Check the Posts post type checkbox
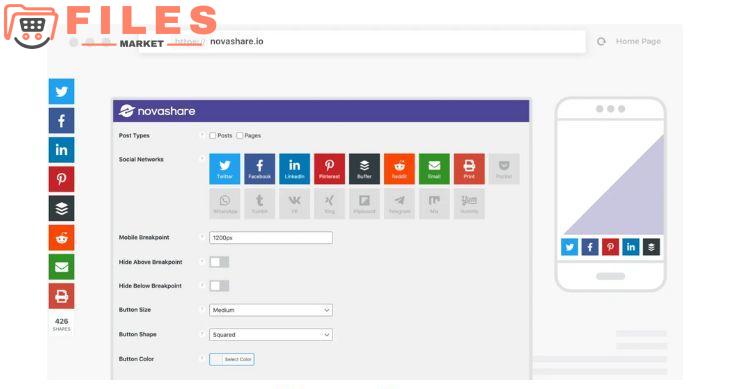 (x=212, y=135)
